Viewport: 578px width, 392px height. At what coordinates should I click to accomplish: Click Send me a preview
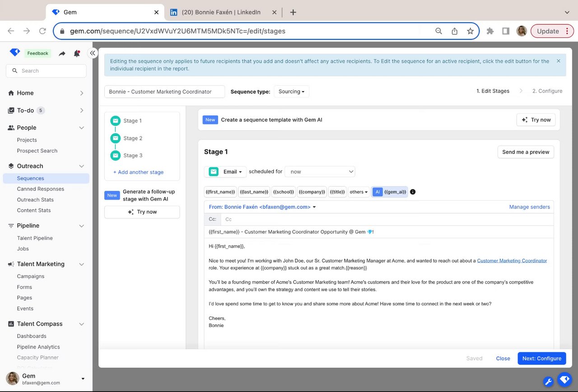(526, 152)
